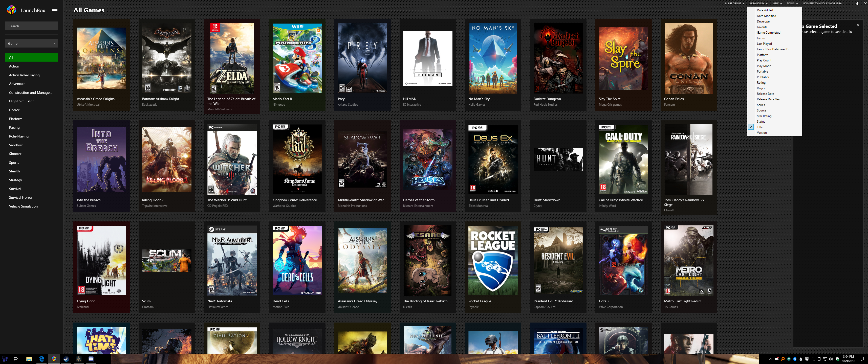Click the Search input field

click(31, 26)
